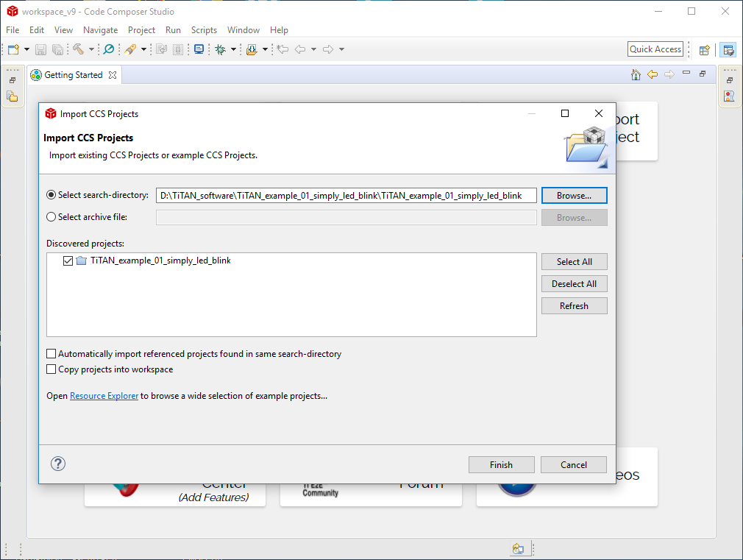Click Browse for search-directory
The width and height of the screenshot is (743, 560).
click(x=574, y=195)
